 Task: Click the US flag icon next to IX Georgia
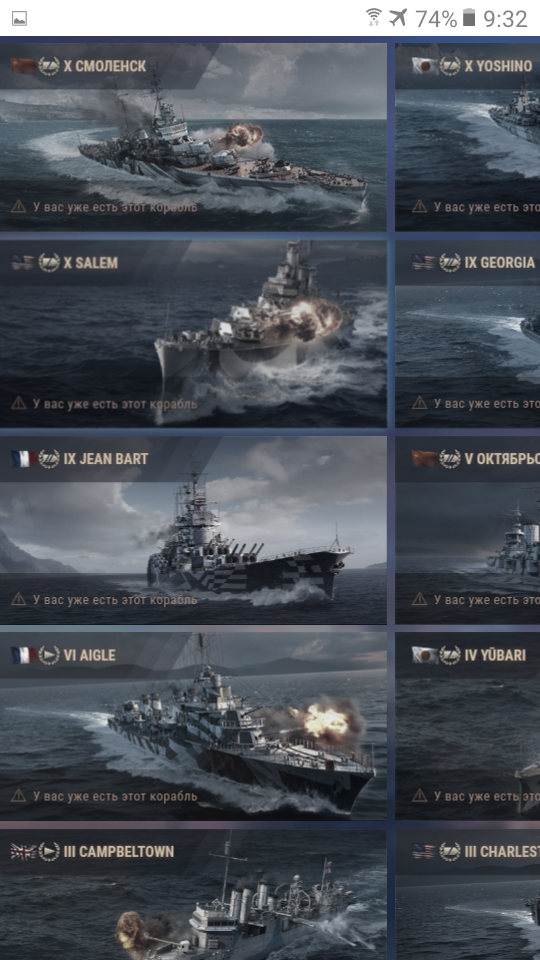424,263
